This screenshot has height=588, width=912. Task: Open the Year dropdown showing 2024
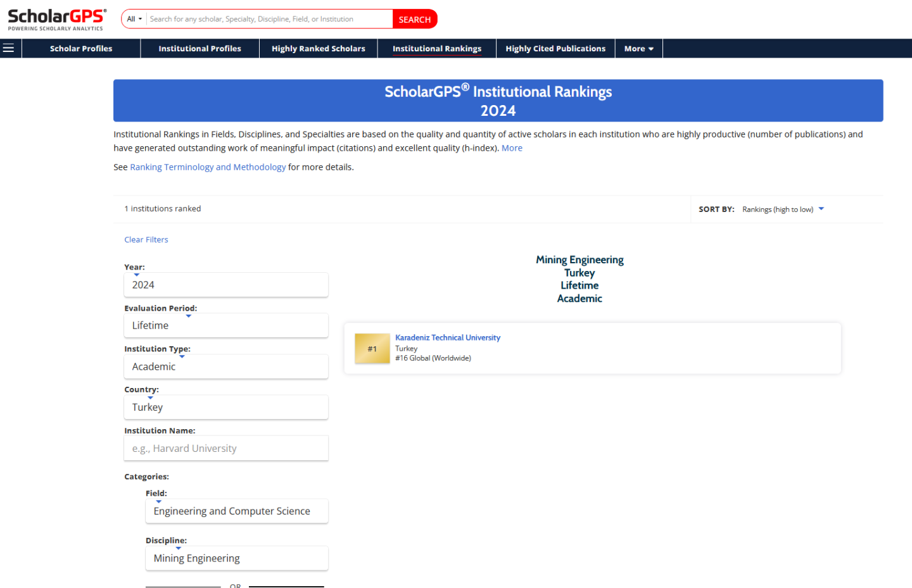(x=226, y=285)
